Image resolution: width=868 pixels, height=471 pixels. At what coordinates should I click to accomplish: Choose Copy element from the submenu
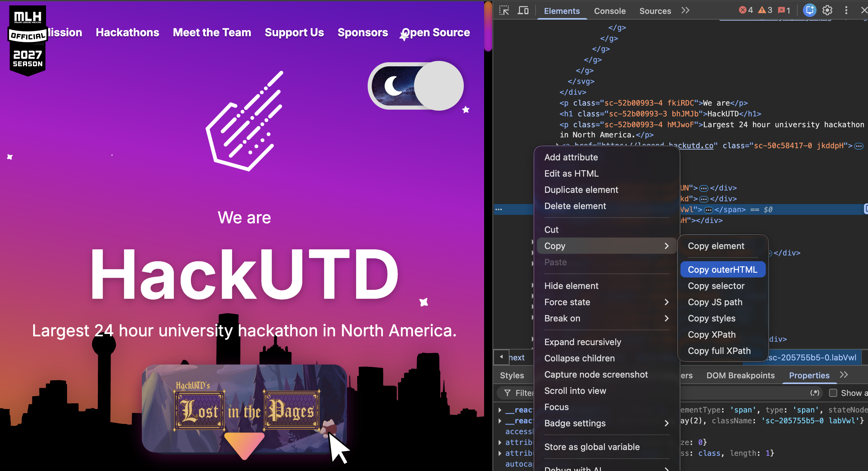[x=723, y=246]
